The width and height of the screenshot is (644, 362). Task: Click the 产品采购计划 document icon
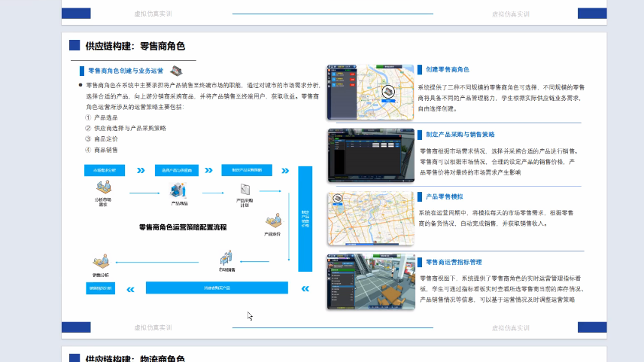point(245,190)
